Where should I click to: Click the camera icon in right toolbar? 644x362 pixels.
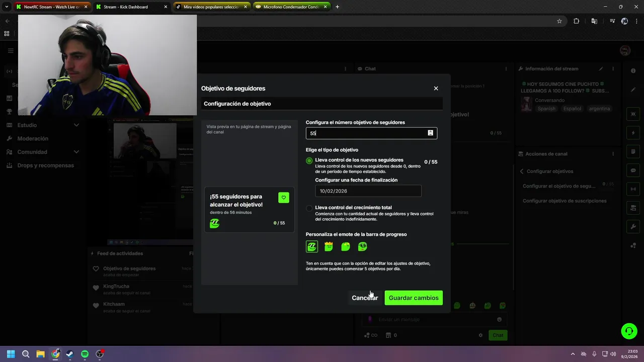coord(633,208)
